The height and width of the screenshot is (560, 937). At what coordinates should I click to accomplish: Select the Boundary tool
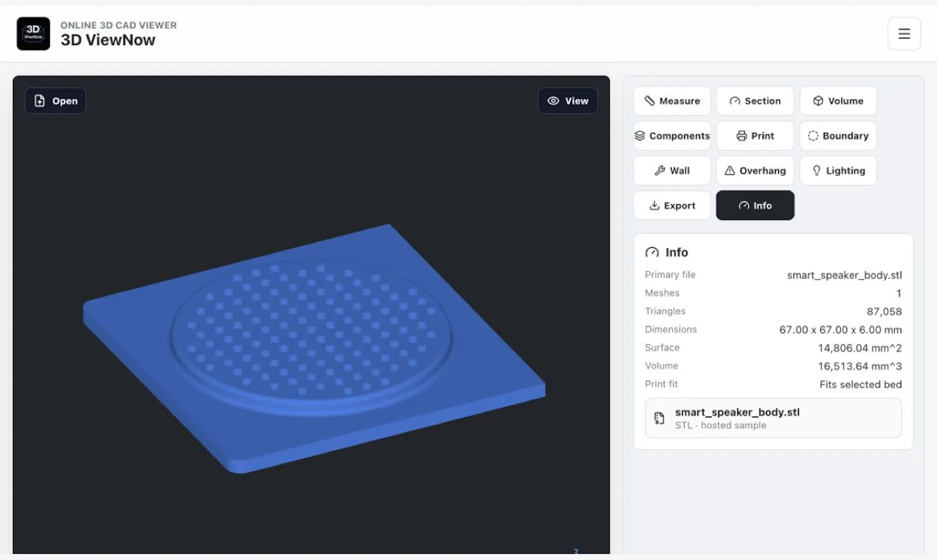coord(838,136)
